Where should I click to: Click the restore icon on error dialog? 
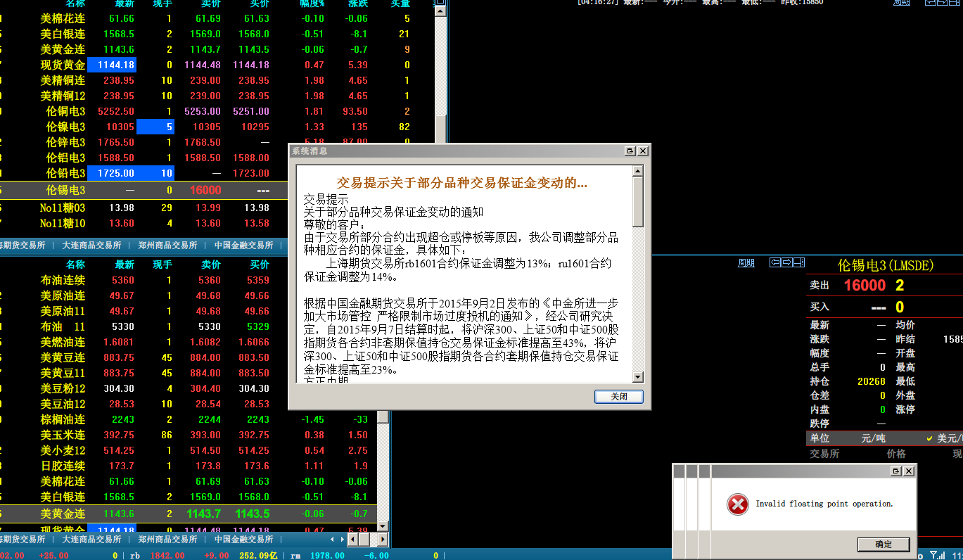[x=896, y=471]
